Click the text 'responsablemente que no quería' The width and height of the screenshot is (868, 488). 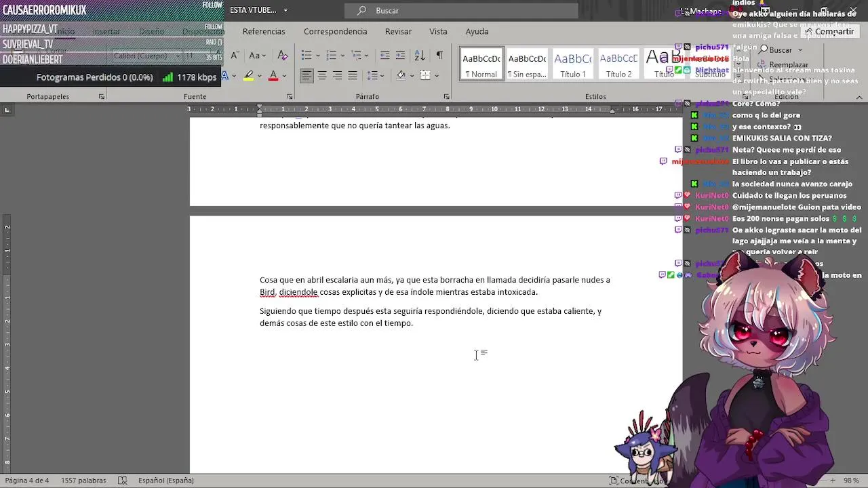[321, 125]
